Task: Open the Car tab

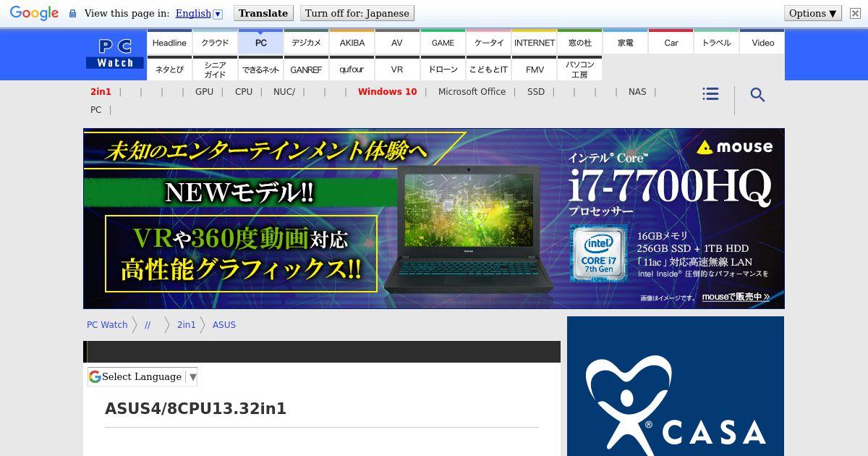Action: (671, 42)
